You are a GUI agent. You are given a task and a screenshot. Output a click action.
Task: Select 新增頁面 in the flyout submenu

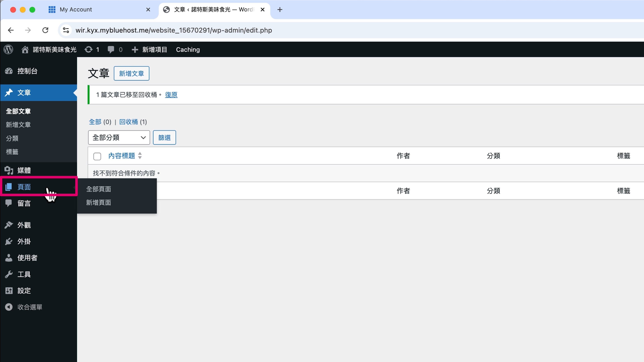(x=98, y=203)
